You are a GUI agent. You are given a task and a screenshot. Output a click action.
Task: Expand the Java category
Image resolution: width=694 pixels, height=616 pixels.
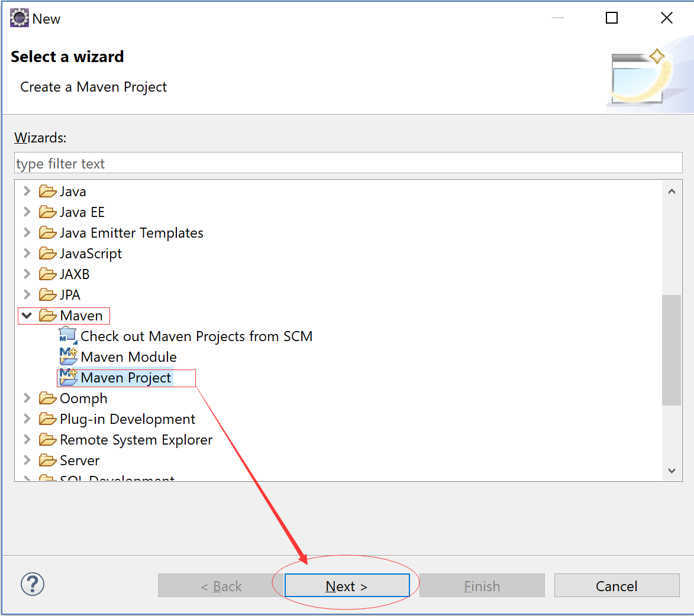[x=27, y=191]
